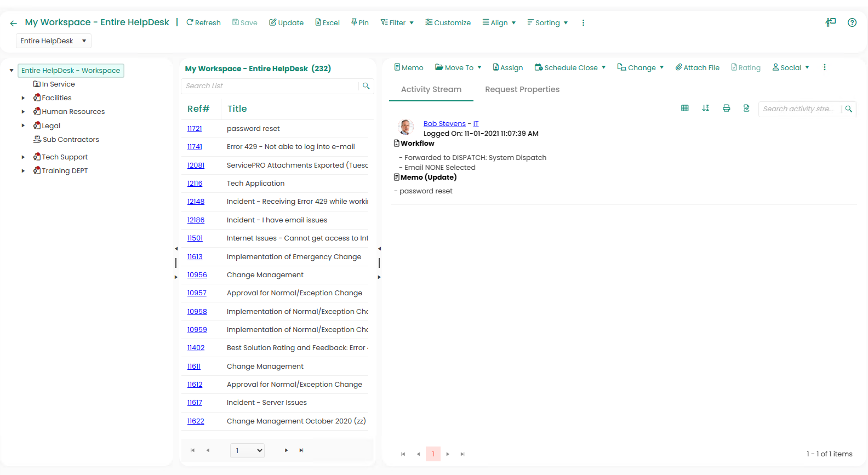Click the print icon in Activity Stream
Image resolution: width=868 pixels, height=475 pixels.
click(x=726, y=108)
